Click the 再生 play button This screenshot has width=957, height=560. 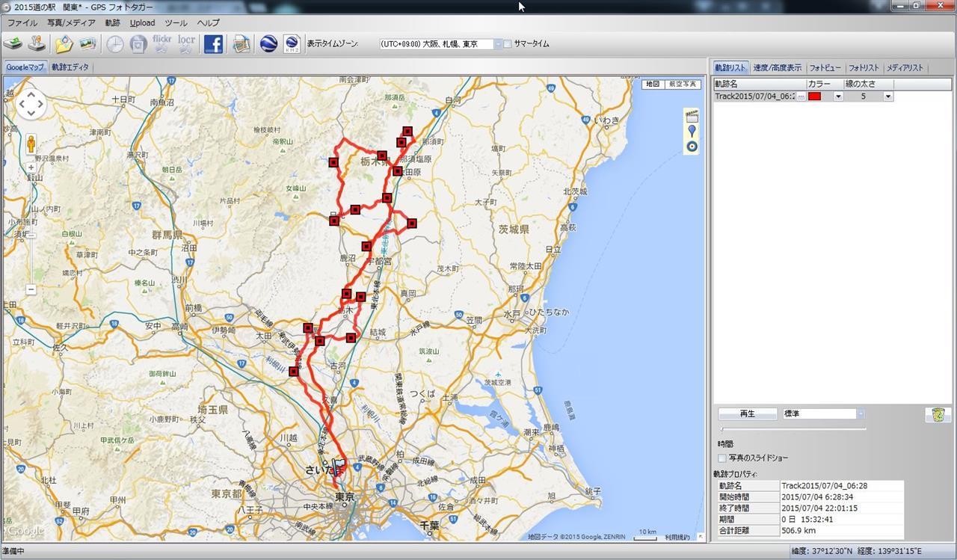click(748, 413)
